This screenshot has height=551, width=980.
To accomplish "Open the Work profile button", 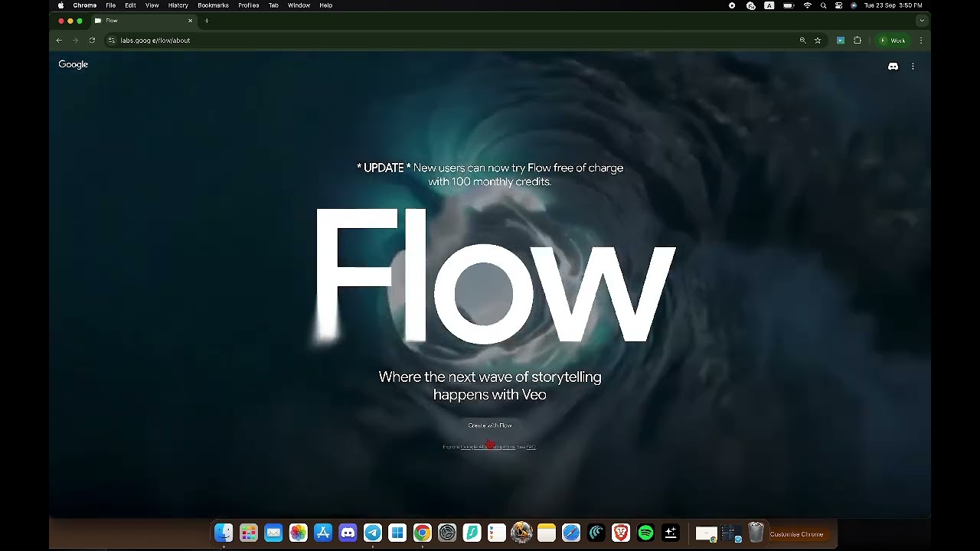I will [x=893, y=41].
